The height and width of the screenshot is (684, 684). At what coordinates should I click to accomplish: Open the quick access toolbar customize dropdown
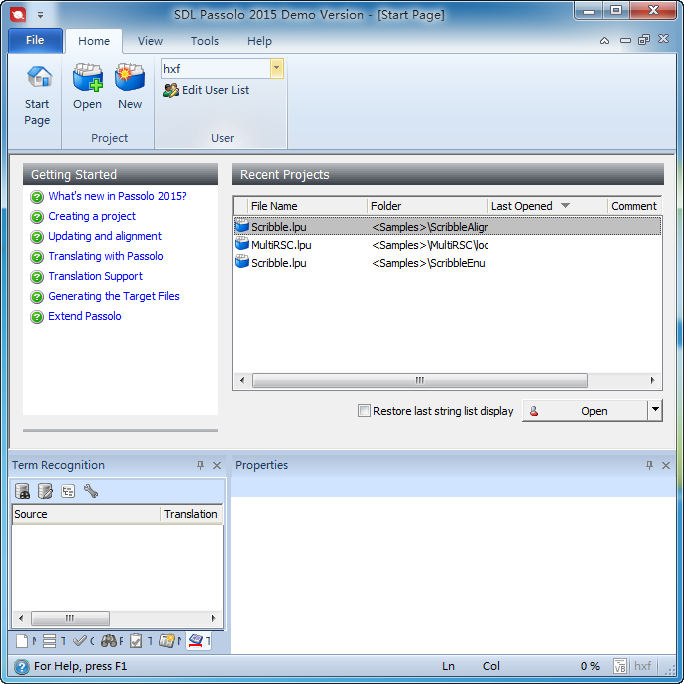[40, 15]
